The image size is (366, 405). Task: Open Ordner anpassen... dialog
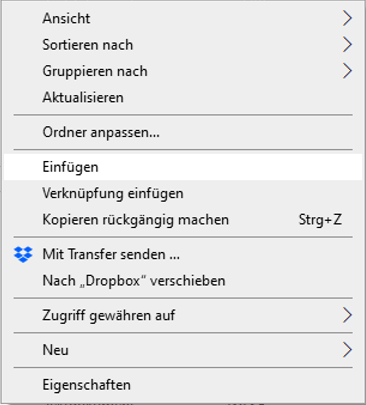click(x=183, y=132)
